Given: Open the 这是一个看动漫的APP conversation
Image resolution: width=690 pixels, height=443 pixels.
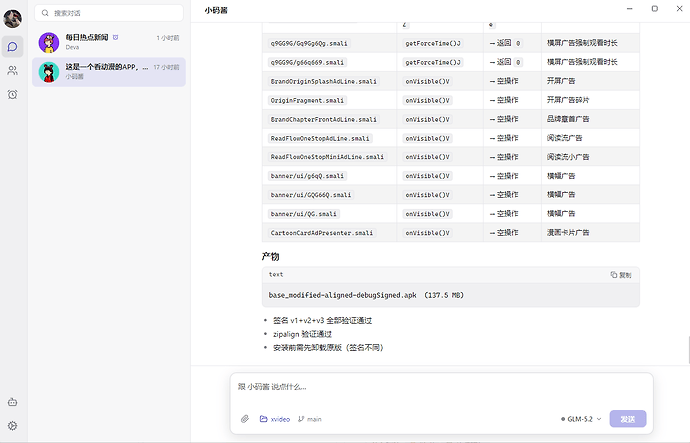Looking at the screenshot, I should click(109, 72).
